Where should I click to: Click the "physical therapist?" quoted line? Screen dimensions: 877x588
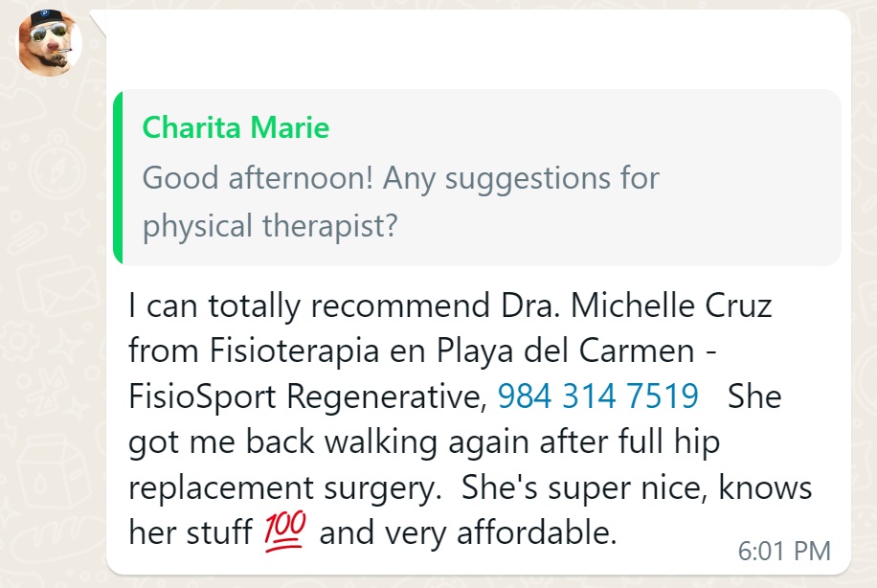(270, 226)
